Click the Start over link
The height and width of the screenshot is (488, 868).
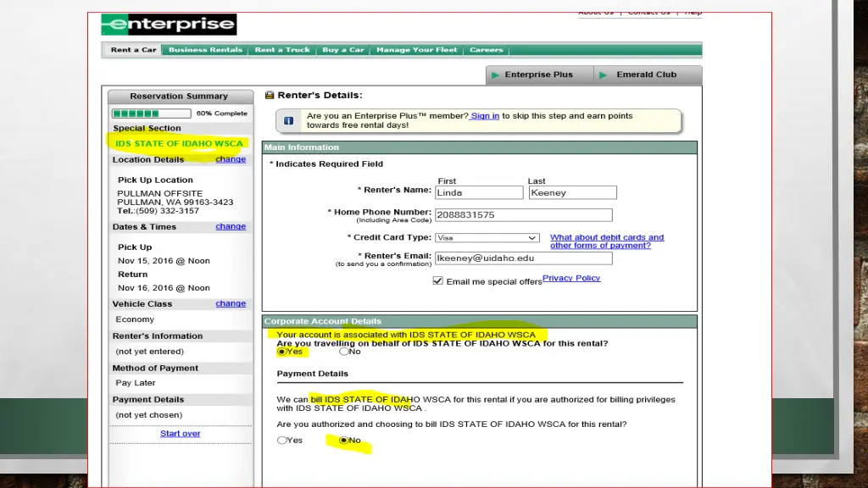coord(181,434)
